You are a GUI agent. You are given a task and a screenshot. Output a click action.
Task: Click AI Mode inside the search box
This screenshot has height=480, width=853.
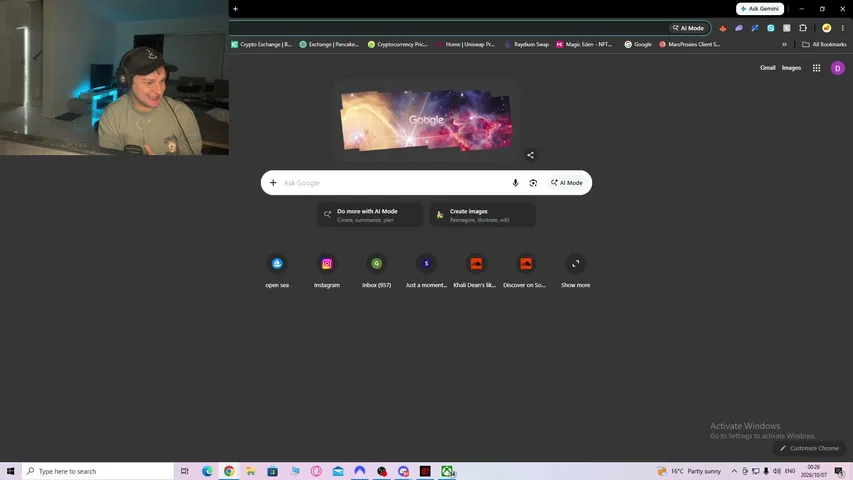click(x=567, y=183)
